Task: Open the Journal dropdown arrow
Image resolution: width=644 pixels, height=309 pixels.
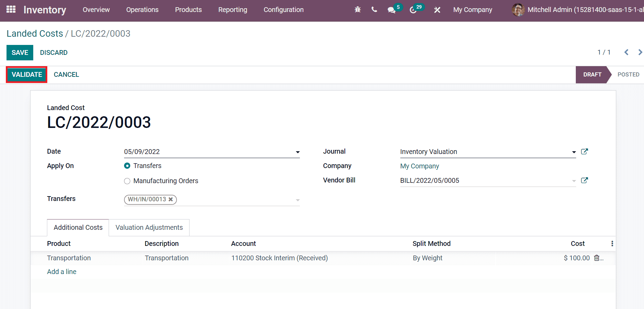Action: (x=574, y=152)
